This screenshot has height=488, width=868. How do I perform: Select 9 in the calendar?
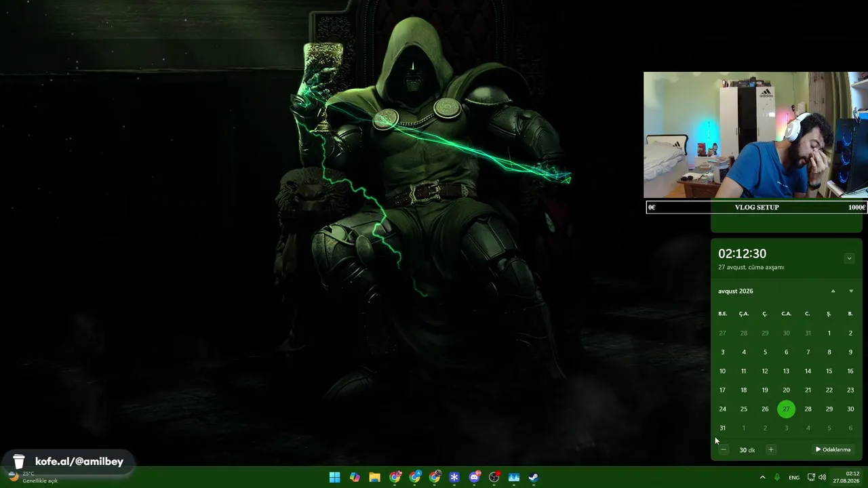pos(850,352)
